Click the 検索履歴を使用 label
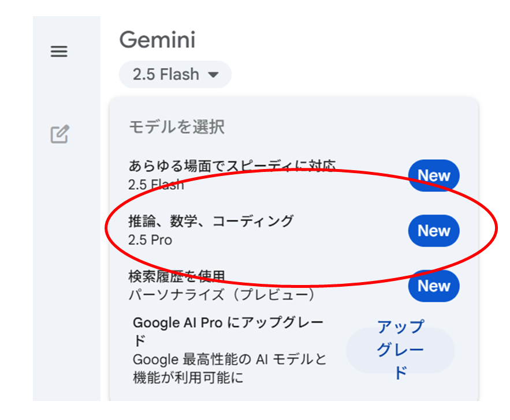 click(x=177, y=276)
